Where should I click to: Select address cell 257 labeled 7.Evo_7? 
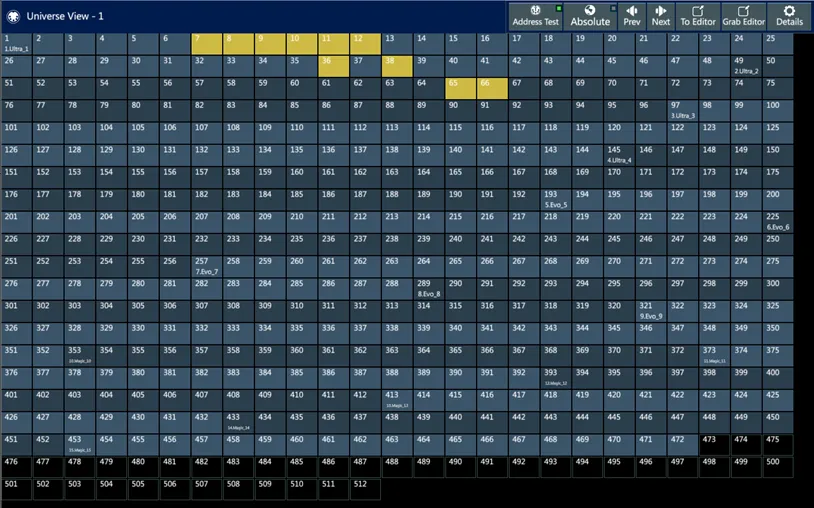[207, 267]
